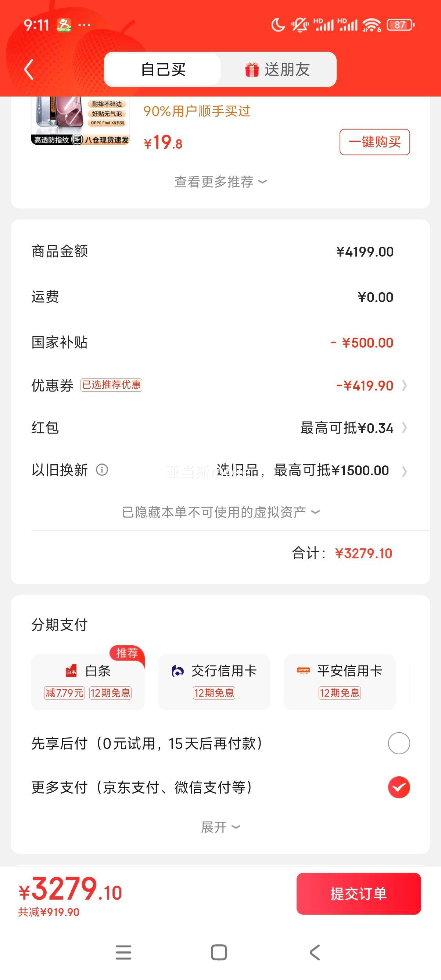Tap the 提交订单 button
Image resolution: width=441 pixels, height=980 pixels.
coord(359,894)
